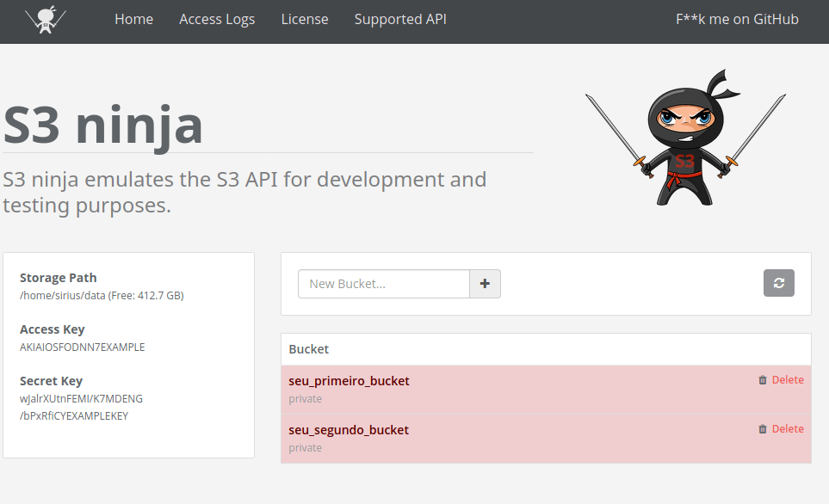The height and width of the screenshot is (504, 829).
Task: Focus the New Bucket input field
Action: (384, 284)
